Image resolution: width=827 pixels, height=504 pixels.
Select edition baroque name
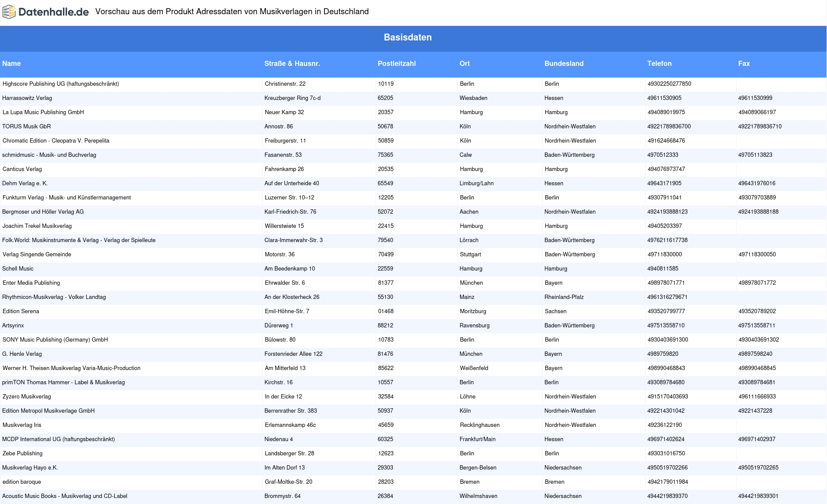[x=22, y=482]
